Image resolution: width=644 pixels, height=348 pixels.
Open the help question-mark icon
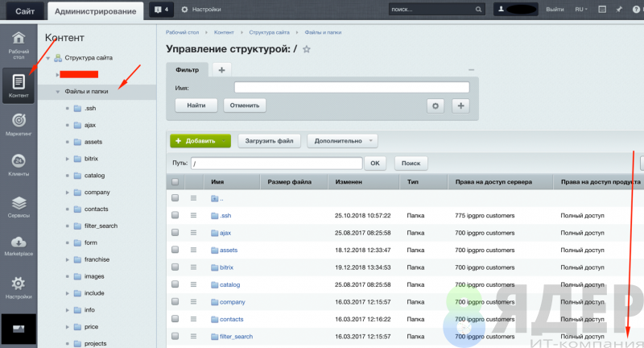tap(636, 10)
